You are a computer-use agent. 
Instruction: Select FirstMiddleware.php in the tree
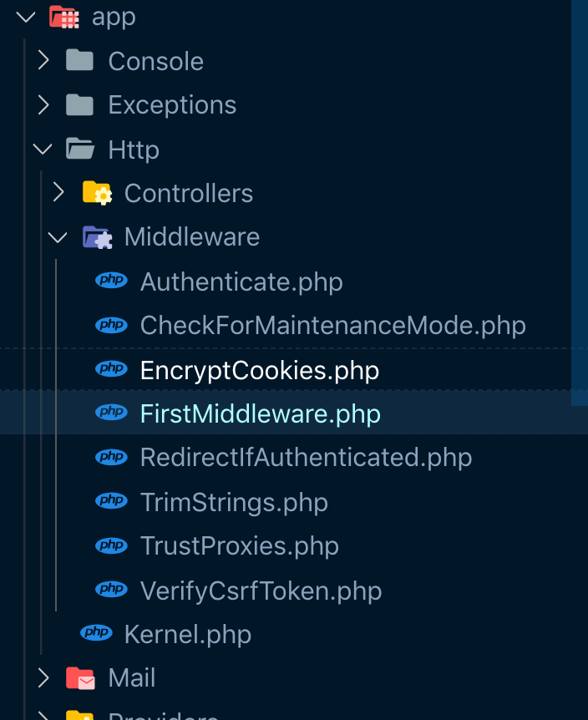pyautogui.click(x=260, y=413)
